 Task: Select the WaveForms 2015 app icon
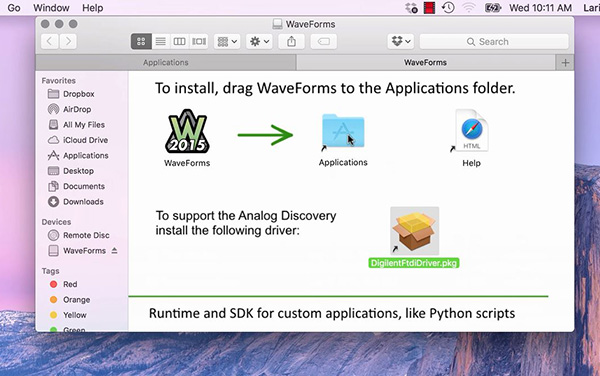[x=187, y=132]
